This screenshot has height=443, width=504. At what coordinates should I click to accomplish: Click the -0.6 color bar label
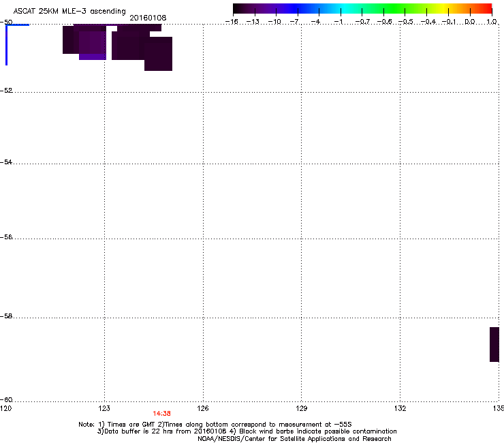(384, 22)
